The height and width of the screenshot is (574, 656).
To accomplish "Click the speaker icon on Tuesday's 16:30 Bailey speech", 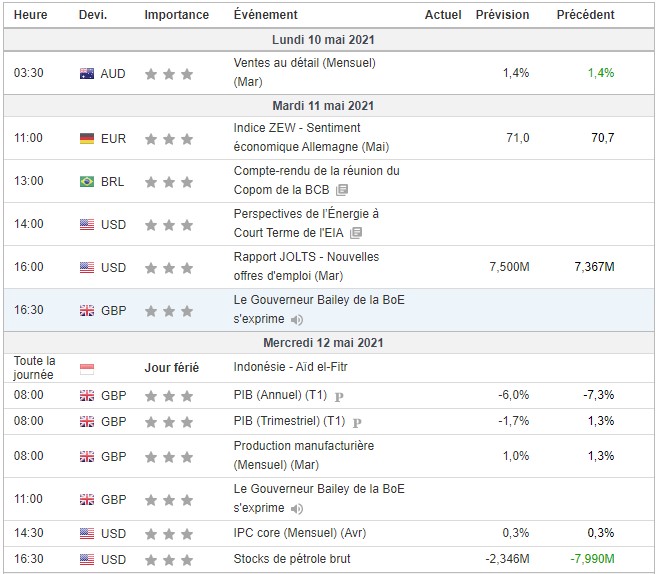I will click(x=296, y=319).
